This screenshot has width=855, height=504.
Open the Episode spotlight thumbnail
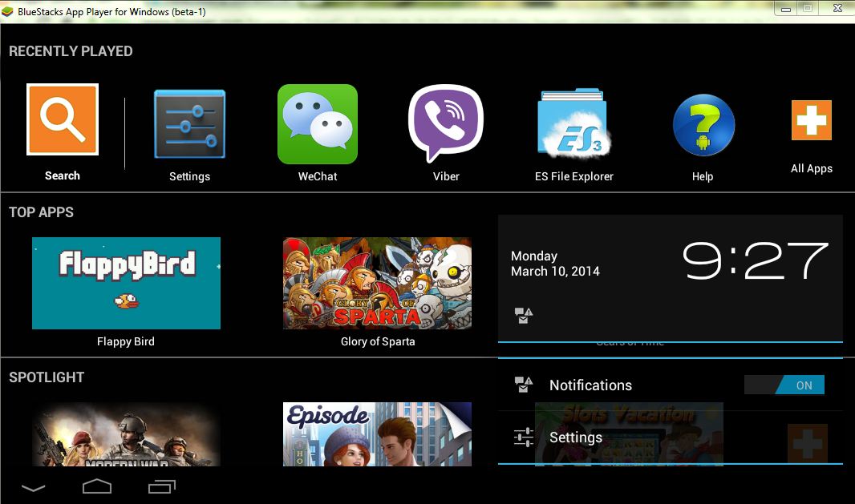[x=377, y=434]
